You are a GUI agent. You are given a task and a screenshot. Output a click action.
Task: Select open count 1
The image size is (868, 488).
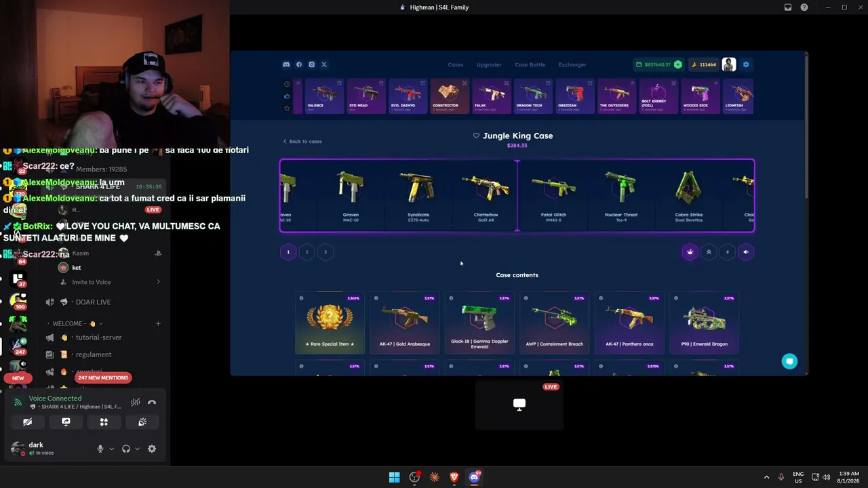288,252
